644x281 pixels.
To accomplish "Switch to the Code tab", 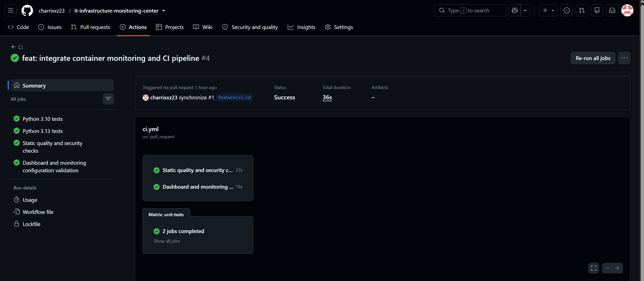I will coord(18,27).
